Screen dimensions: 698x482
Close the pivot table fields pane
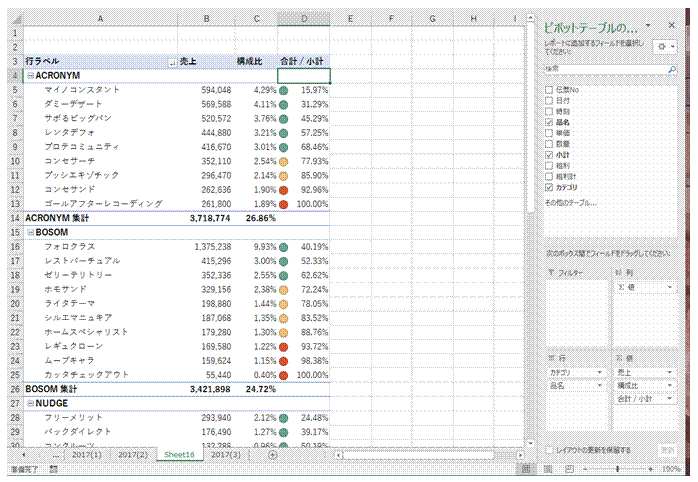coord(671,25)
